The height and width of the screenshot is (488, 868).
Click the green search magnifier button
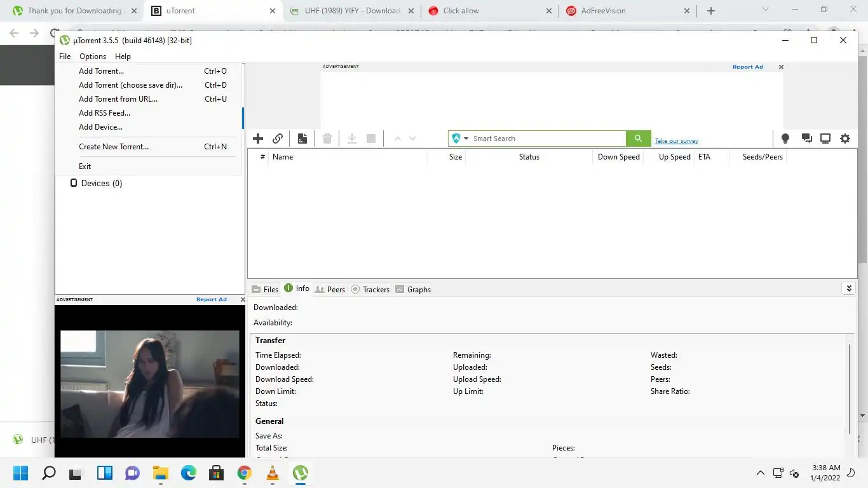(639, 139)
